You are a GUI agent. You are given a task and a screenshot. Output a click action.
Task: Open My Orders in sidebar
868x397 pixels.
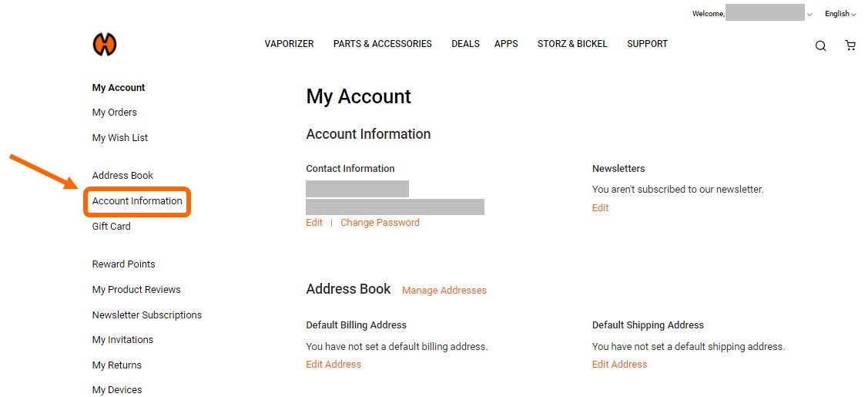click(x=115, y=113)
